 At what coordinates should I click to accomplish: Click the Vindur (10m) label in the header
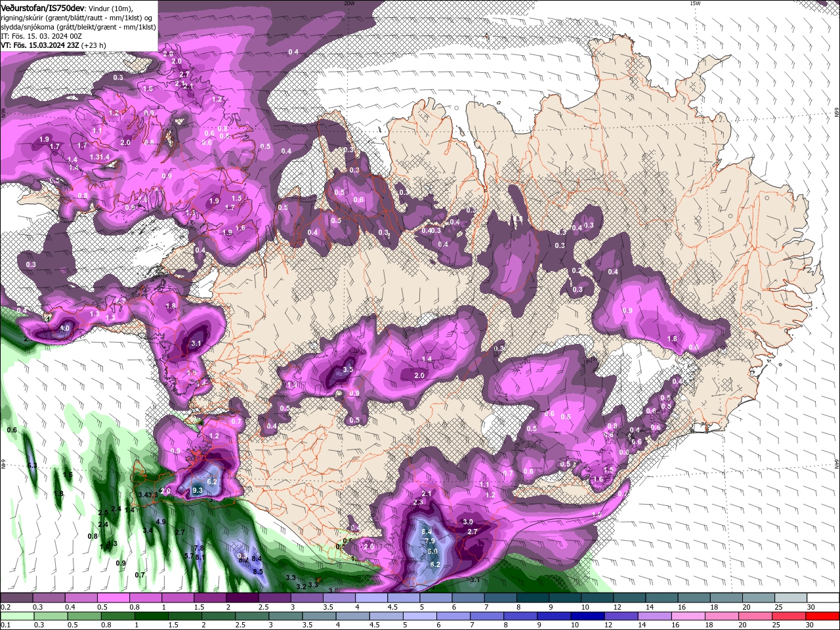point(110,8)
